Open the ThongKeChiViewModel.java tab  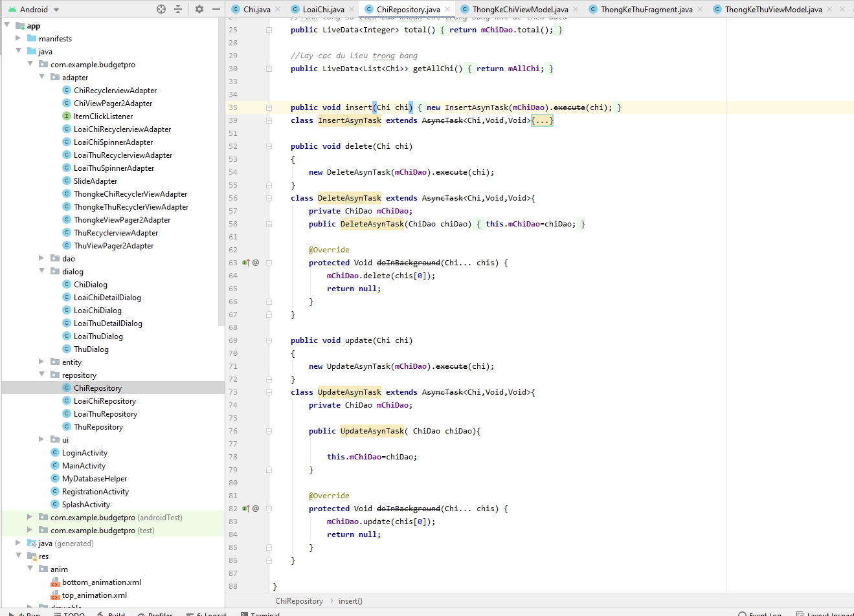pyautogui.click(x=520, y=9)
